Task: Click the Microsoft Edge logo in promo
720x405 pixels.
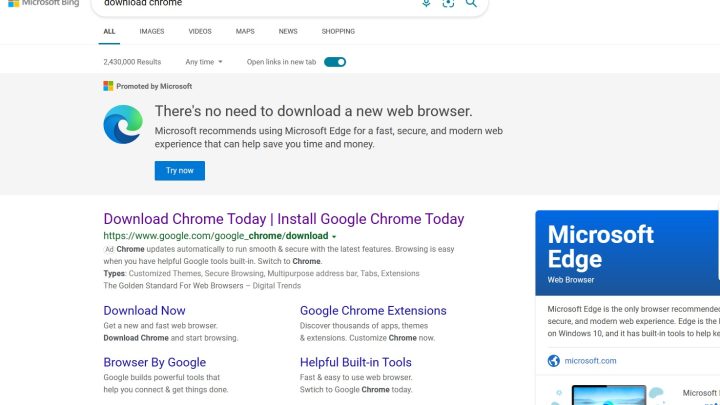Action: pos(123,124)
